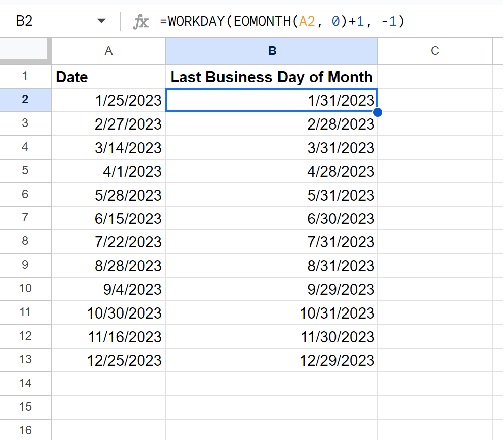Image resolution: width=504 pixels, height=440 pixels.
Task: Select row 11 header
Action: [x=25, y=313]
